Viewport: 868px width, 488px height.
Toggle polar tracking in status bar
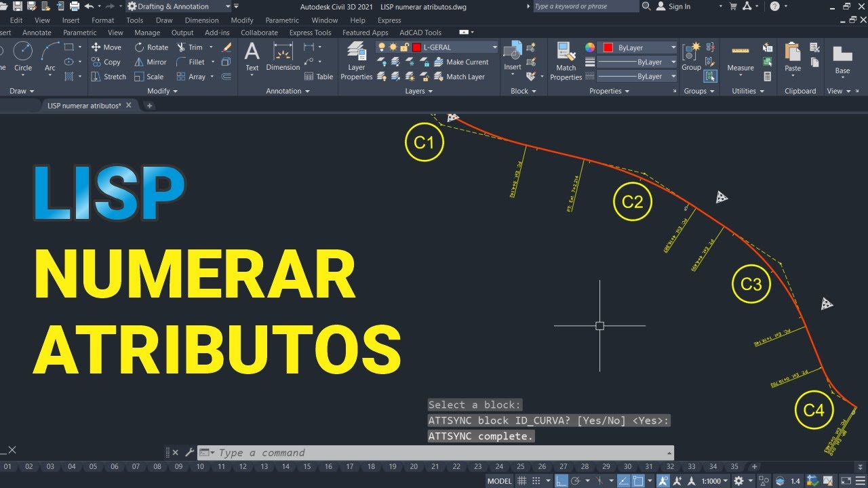[x=576, y=481]
